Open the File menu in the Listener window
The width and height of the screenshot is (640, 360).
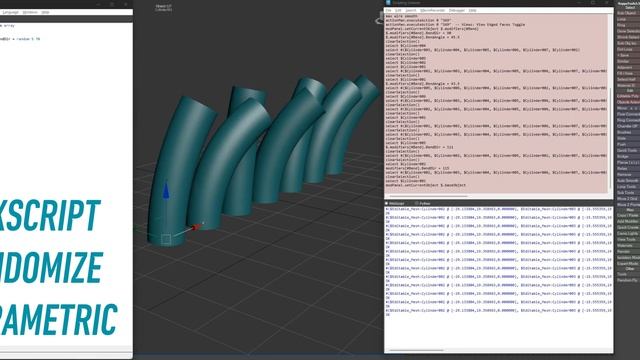coord(388,10)
